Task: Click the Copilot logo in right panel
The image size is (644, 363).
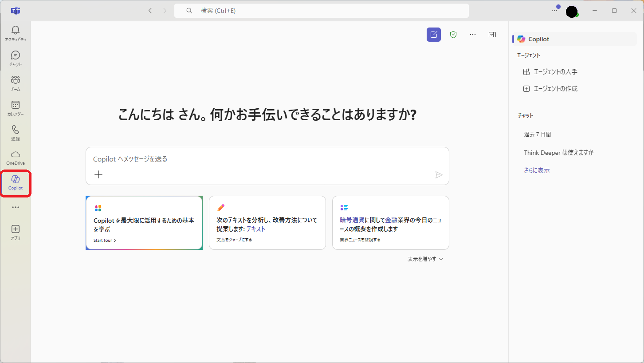Action: pos(521,39)
